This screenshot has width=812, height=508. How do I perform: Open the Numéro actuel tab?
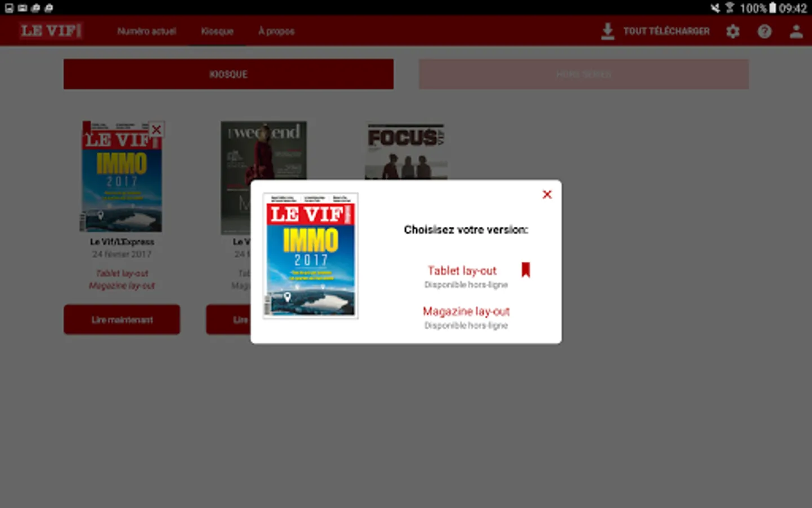[147, 31]
